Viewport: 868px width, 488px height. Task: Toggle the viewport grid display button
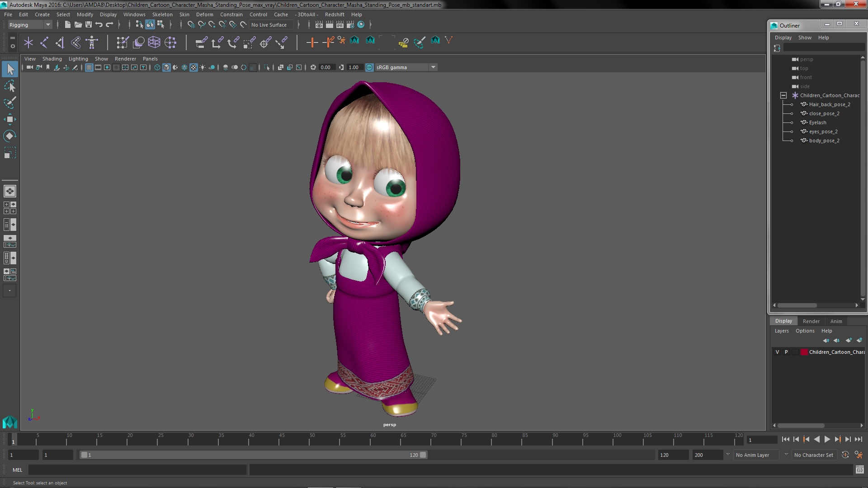(x=89, y=67)
